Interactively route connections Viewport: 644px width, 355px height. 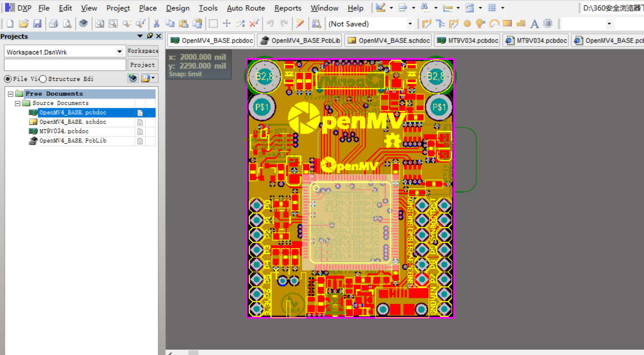point(426,24)
